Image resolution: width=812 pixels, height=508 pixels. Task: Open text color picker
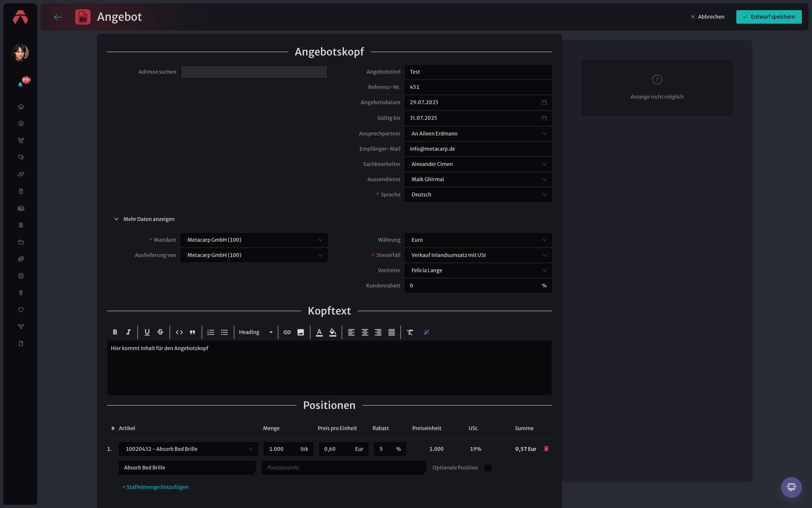319,332
